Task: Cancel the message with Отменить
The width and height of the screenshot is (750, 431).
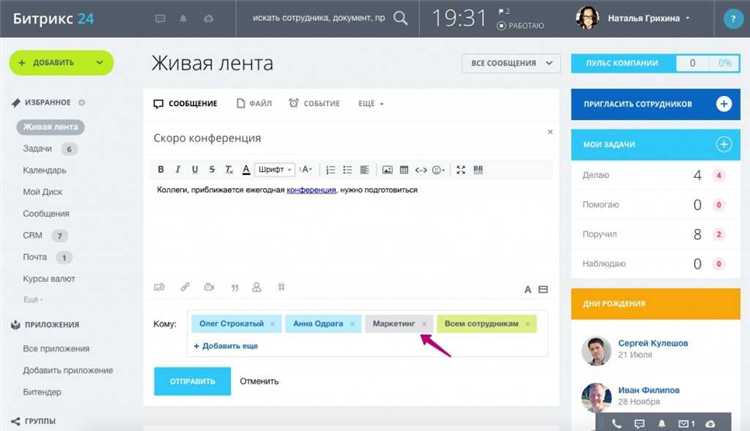Action: (259, 381)
